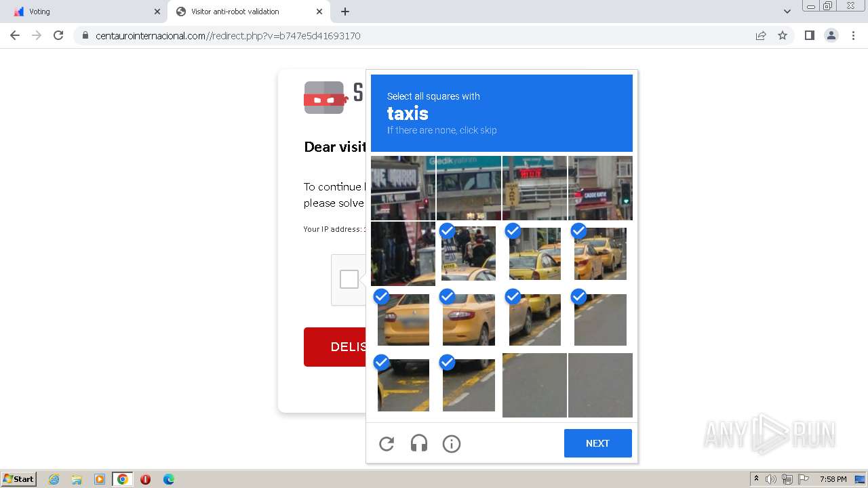Deselect the tile showing taxi trunk with blurred plate

coord(403,319)
